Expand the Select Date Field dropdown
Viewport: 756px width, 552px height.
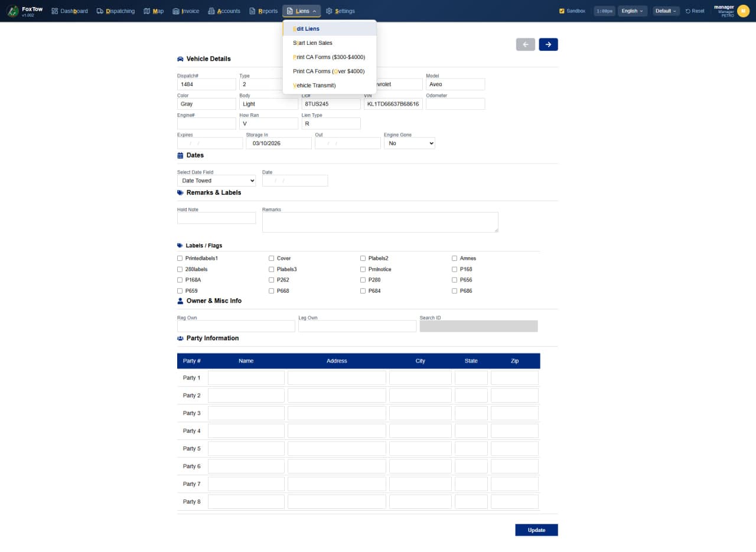(216, 180)
